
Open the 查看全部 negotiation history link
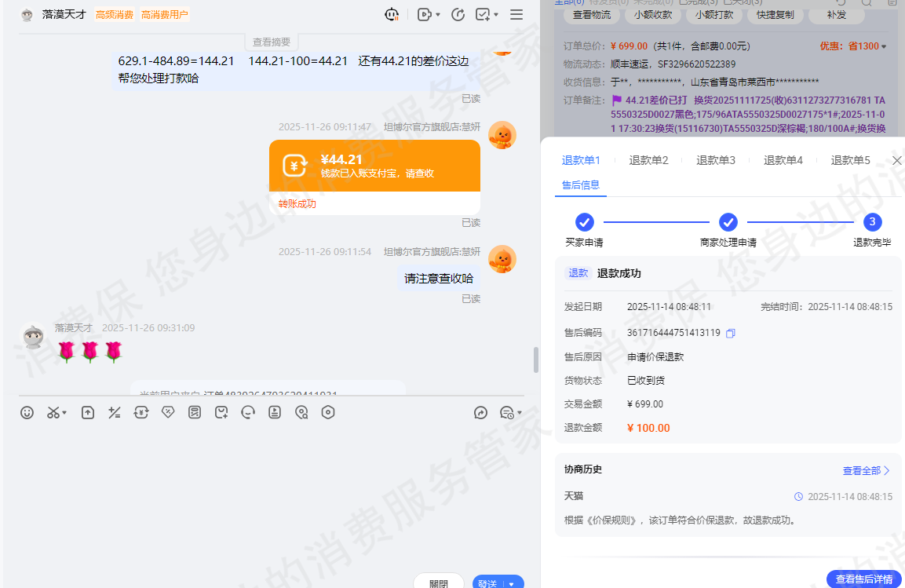pos(866,470)
